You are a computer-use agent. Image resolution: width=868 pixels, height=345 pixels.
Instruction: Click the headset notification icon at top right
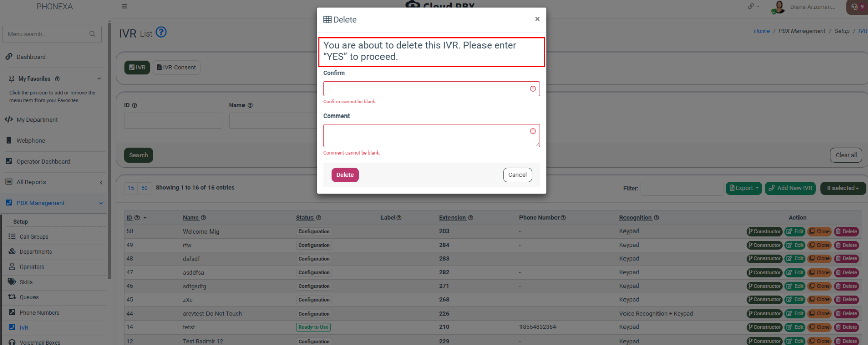click(855, 7)
